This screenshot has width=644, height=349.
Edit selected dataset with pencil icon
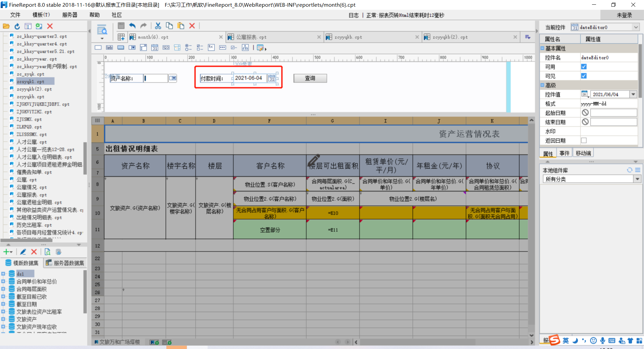click(23, 252)
